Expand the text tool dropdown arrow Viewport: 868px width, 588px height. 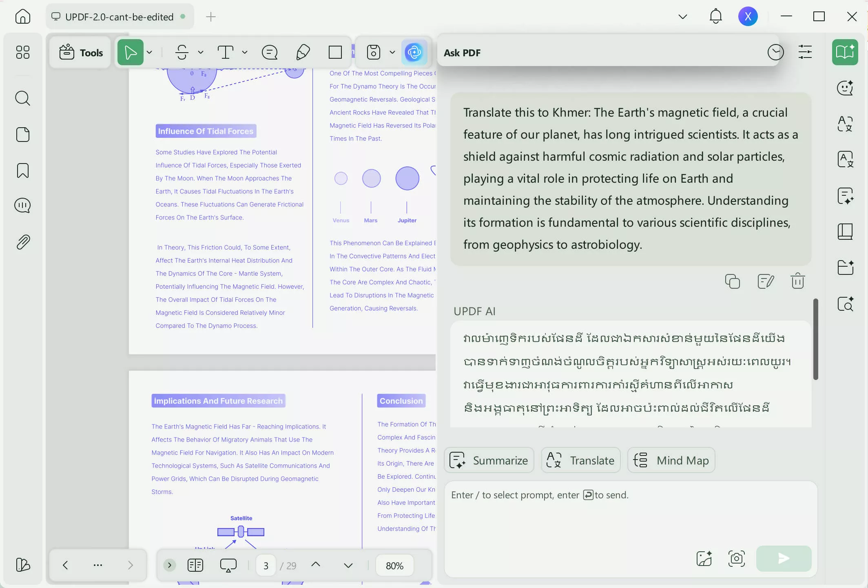(244, 52)
